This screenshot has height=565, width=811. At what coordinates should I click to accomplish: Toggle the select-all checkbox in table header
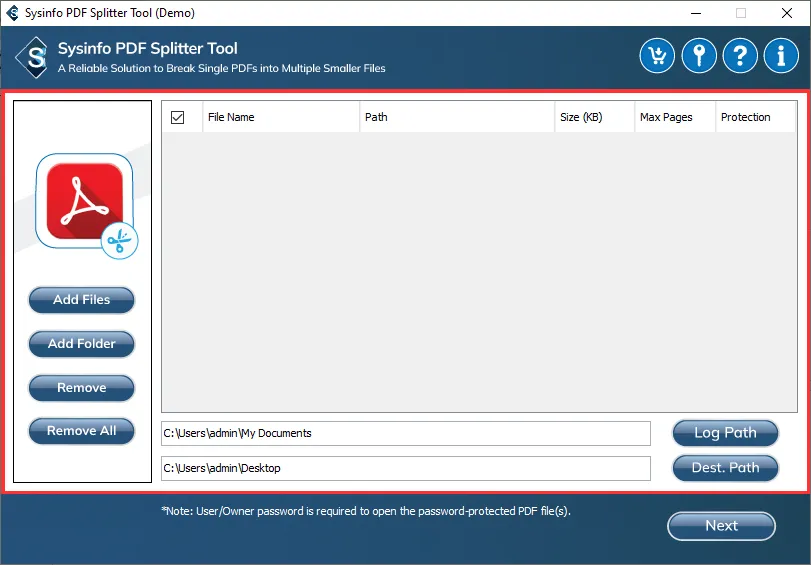point(178,117)
